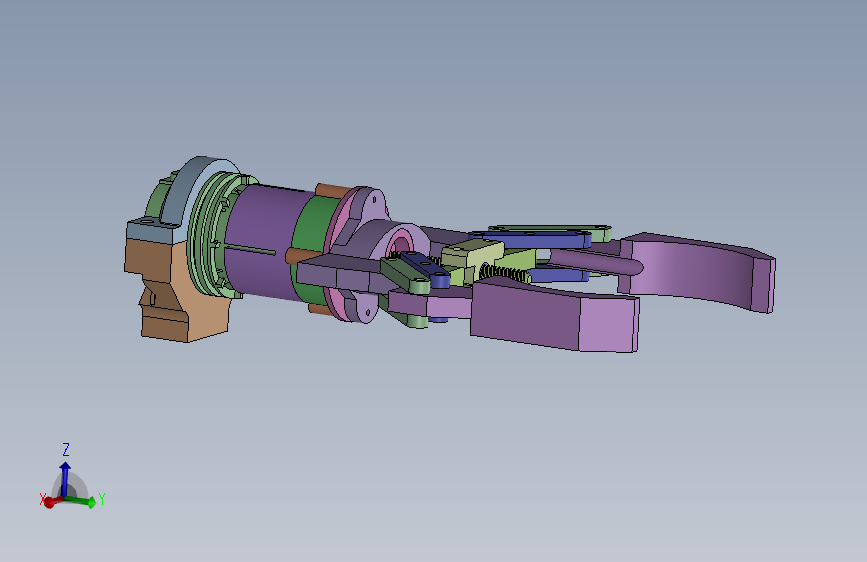This screenshot has height=562, width=867.
Task: Click the red X axis of the triad
Action: 52,502
